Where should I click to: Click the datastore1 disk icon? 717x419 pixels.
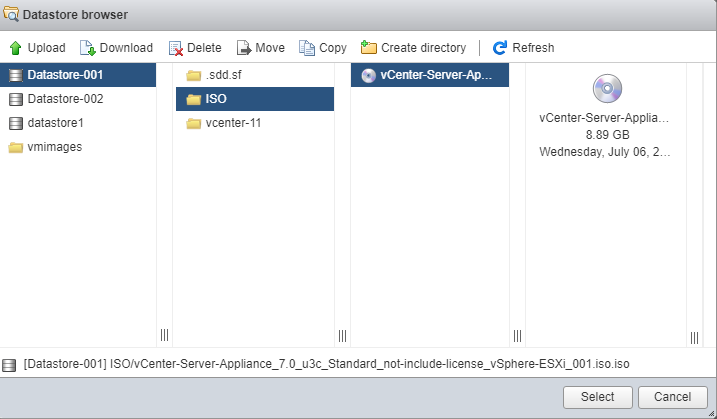pyautogui.click(x=16, y=123)
